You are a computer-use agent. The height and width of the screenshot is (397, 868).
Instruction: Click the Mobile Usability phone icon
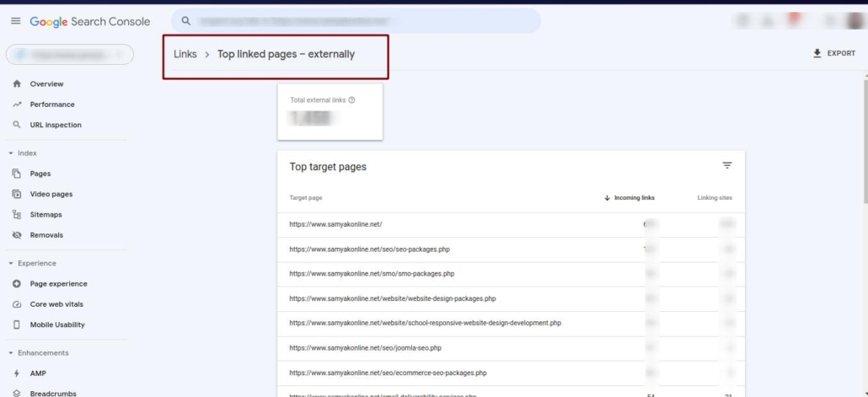tap(17, 325)
